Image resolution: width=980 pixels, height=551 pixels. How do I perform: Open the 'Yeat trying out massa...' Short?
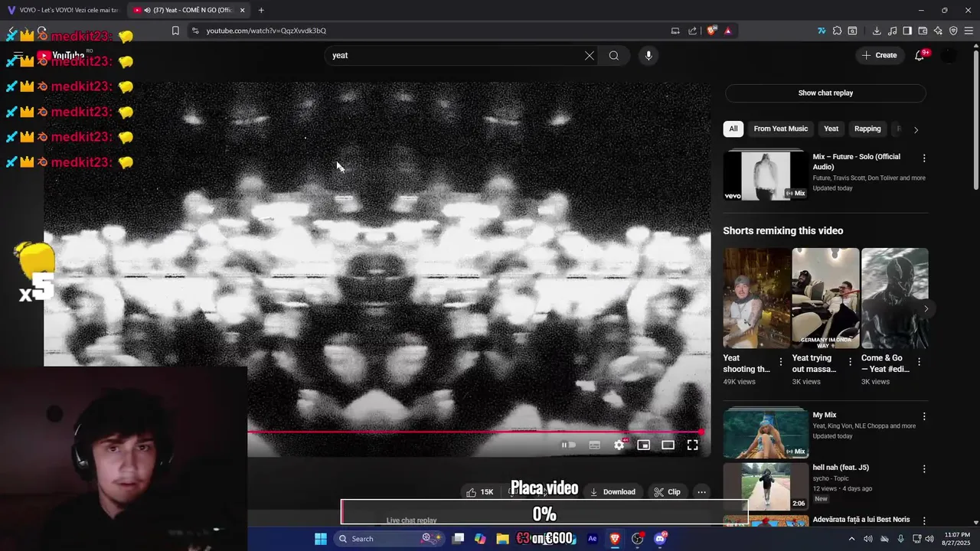pyautogui.click(x=825, y=298)
